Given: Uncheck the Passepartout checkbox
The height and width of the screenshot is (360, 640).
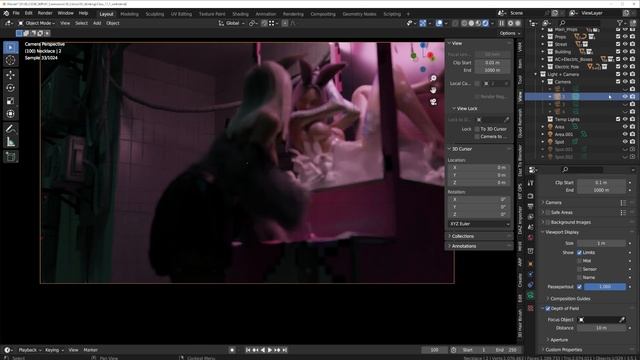Looking at the screenshot, I should click(579, 287).
